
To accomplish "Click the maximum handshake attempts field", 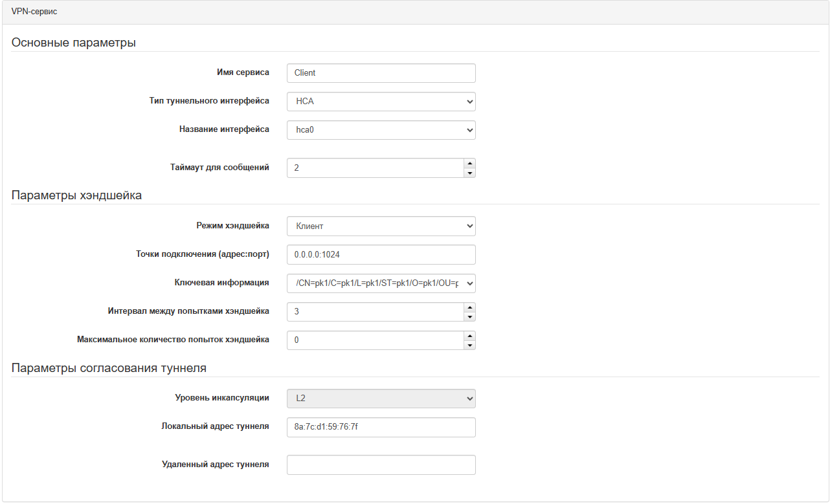I will point(376,340).
